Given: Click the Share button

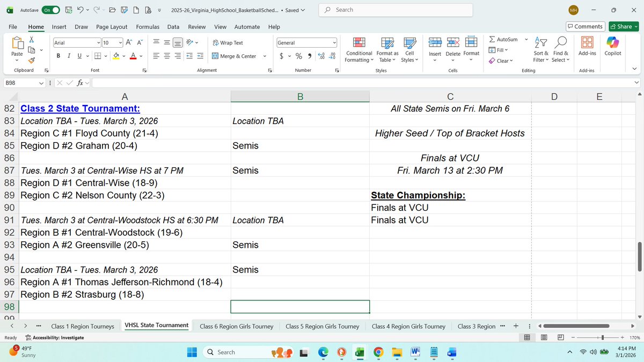Looking at the screenshot, I should (623, 26).
